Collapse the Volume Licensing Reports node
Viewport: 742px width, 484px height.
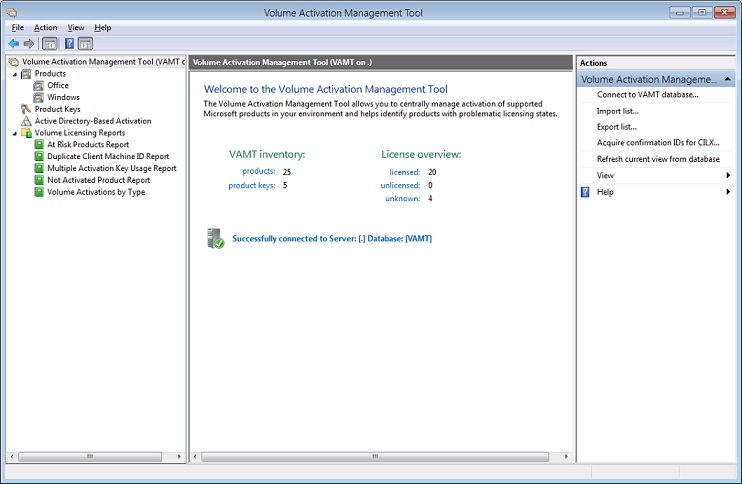[14, 133]
